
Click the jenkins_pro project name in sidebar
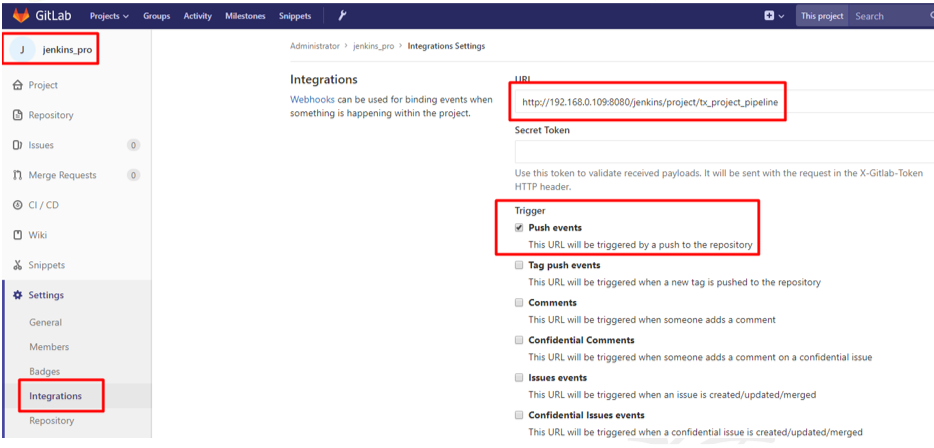(x=67, y=50)
